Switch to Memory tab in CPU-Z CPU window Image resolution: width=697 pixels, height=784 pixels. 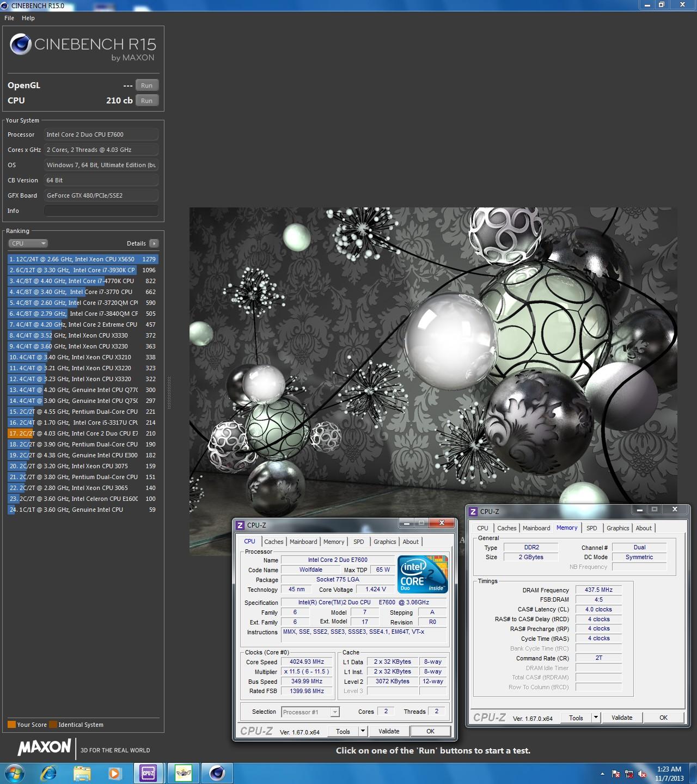click(x=334, y=542)
